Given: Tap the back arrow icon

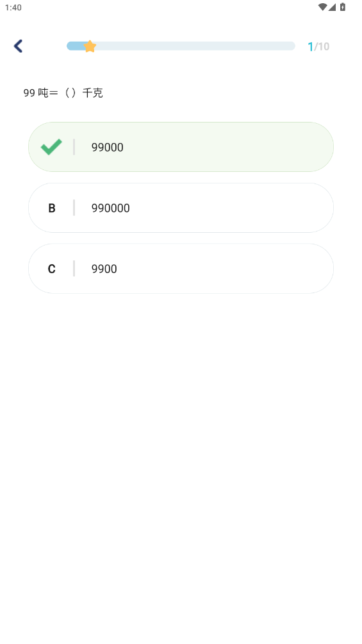Looking at the screenshot, I should click(18, 46).
